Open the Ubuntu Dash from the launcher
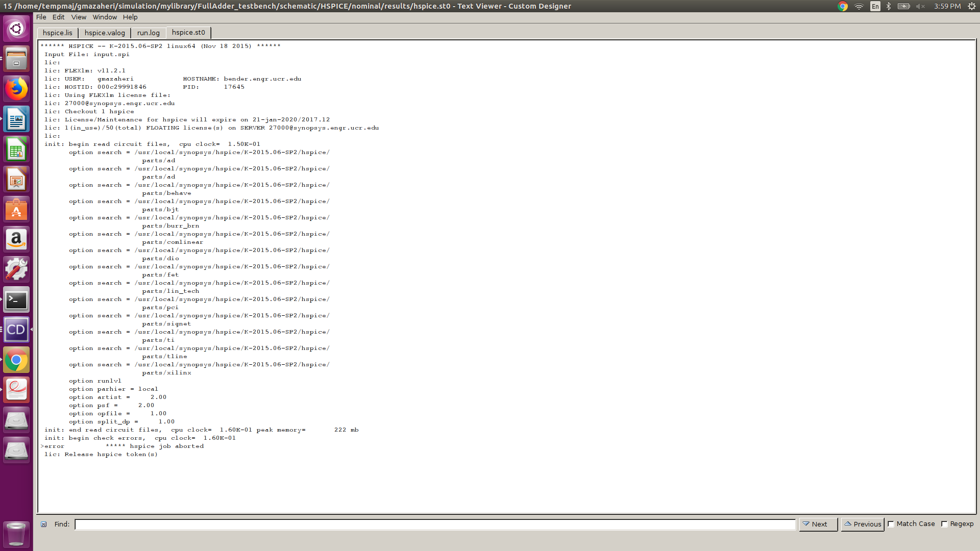The height and width of the screenshot is (551, 980). point(16,29)
